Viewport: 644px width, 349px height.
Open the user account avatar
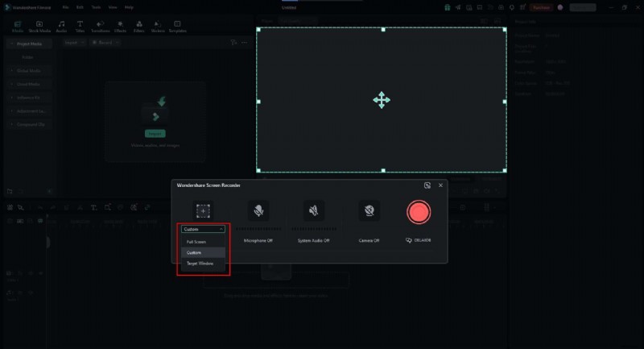(x=560, y=7)
